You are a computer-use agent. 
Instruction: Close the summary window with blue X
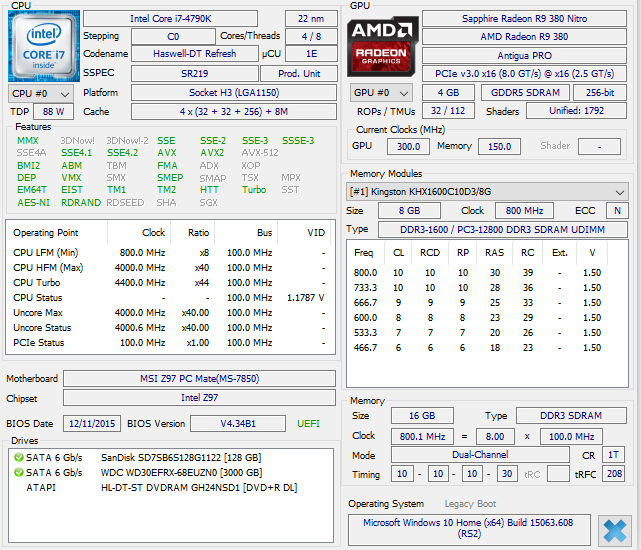(x=614, y=530)
